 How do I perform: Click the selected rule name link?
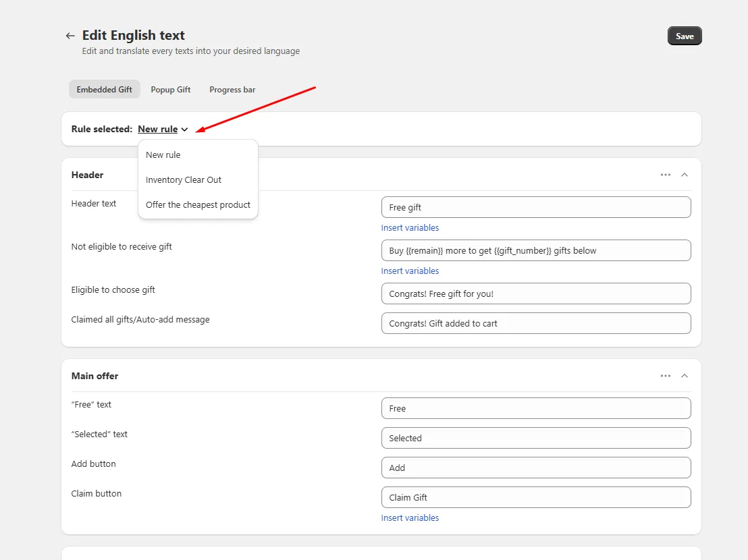click(x=157, y=129)
